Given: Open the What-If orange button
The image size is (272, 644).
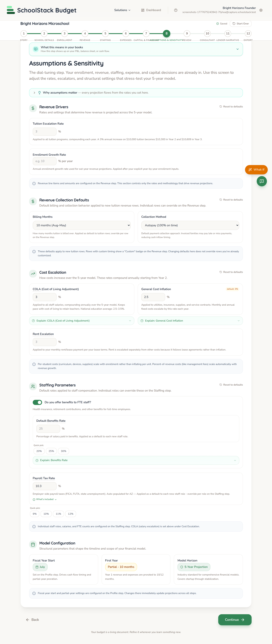Looking at the screenshot, I should (256, 170).
